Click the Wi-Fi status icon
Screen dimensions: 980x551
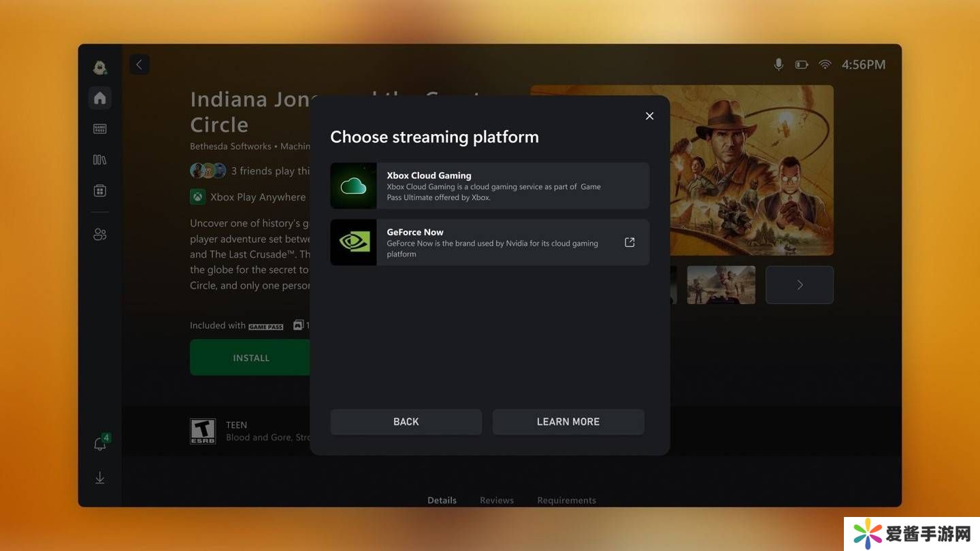825,65
